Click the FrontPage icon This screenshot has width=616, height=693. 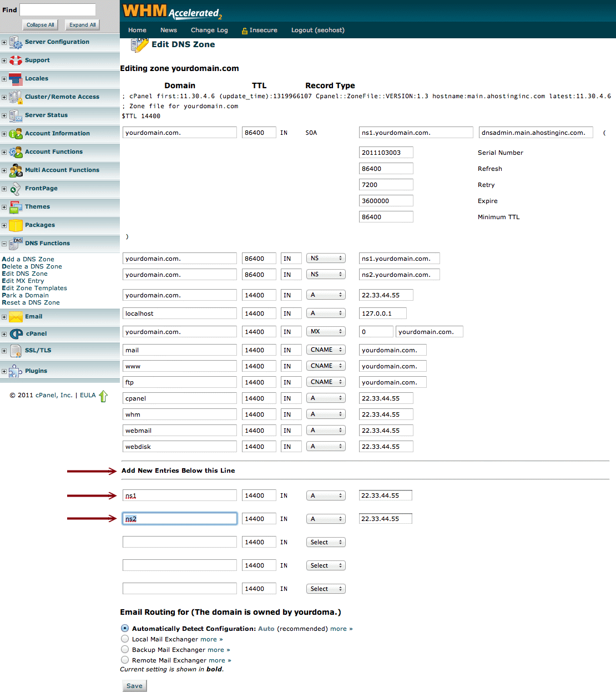16,189
